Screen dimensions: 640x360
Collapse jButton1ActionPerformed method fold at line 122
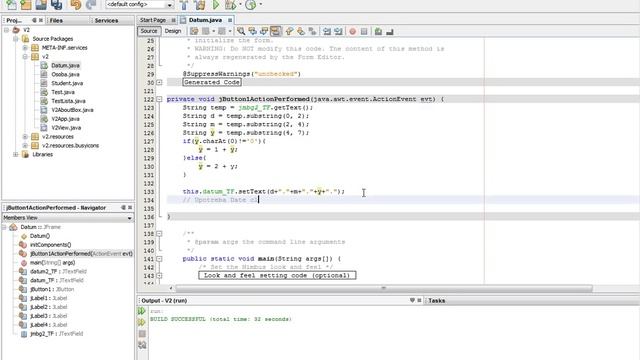[159, 99]
